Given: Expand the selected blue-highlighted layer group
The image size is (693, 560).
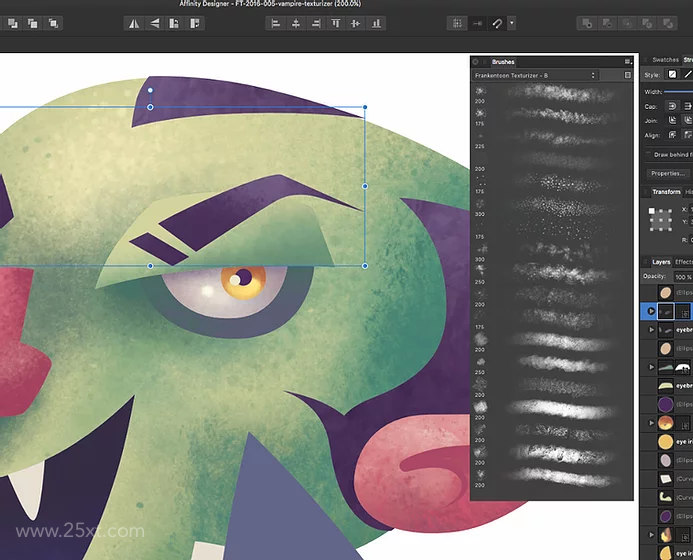Looking at the screenshot, I should click(x=651, y=311).
